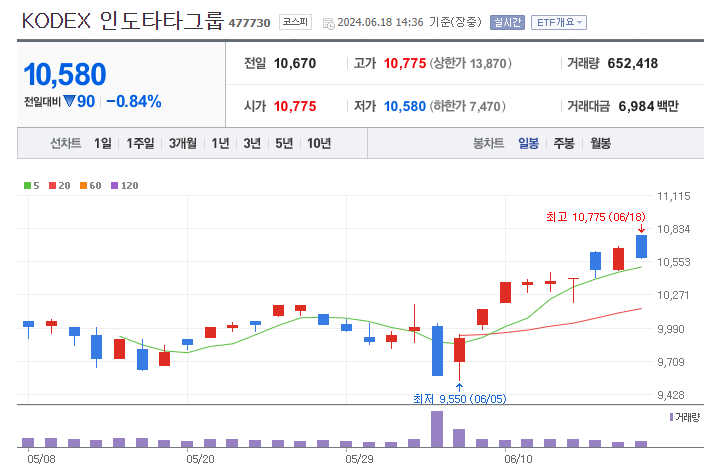
Task: Click the last blue candle on 06/18
Action: click(642, 246)
